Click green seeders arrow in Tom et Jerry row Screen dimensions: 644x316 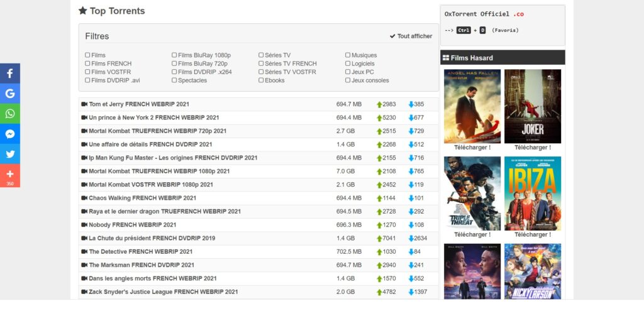click(379, 105)
